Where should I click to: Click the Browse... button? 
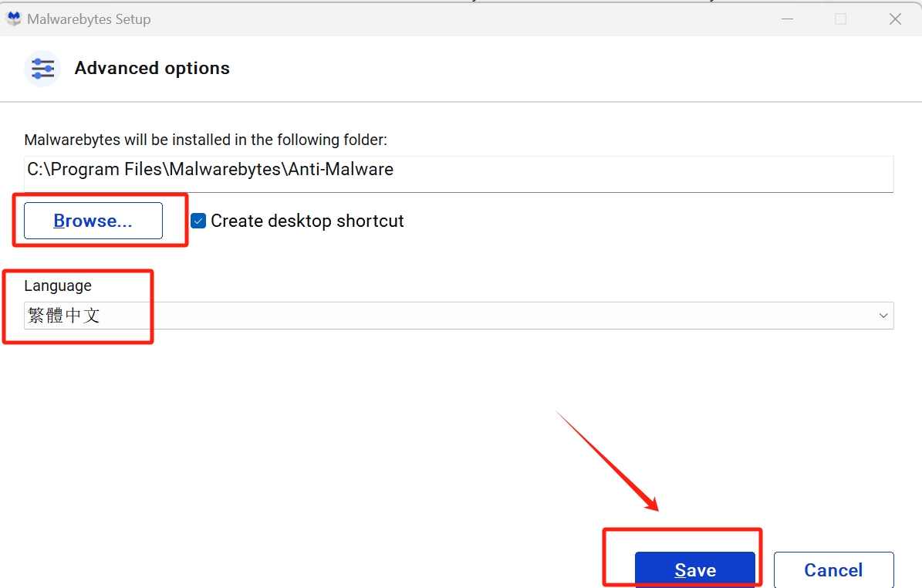[x=93, y=221]
